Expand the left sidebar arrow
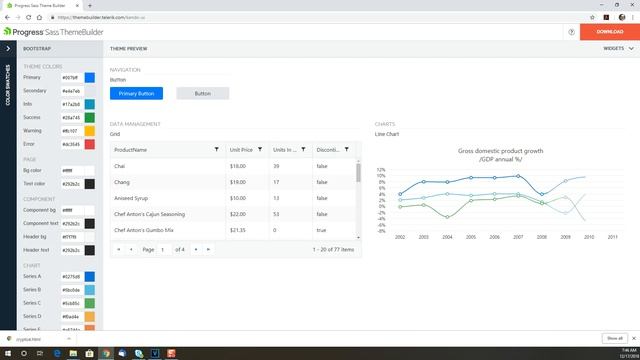 (8, 49)
